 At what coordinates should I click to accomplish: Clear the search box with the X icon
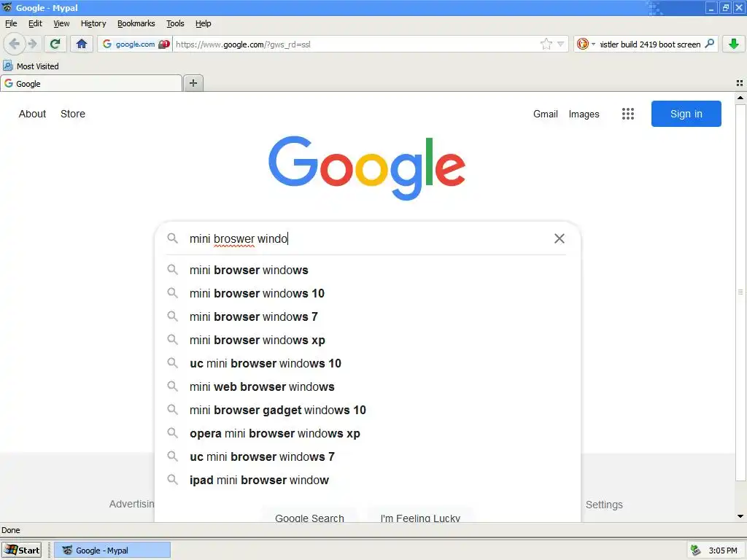coord(560,238)
